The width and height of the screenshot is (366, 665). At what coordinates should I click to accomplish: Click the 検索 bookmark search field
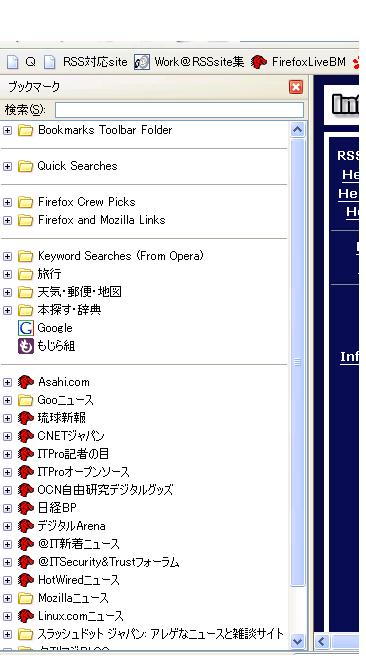[179, 110]
